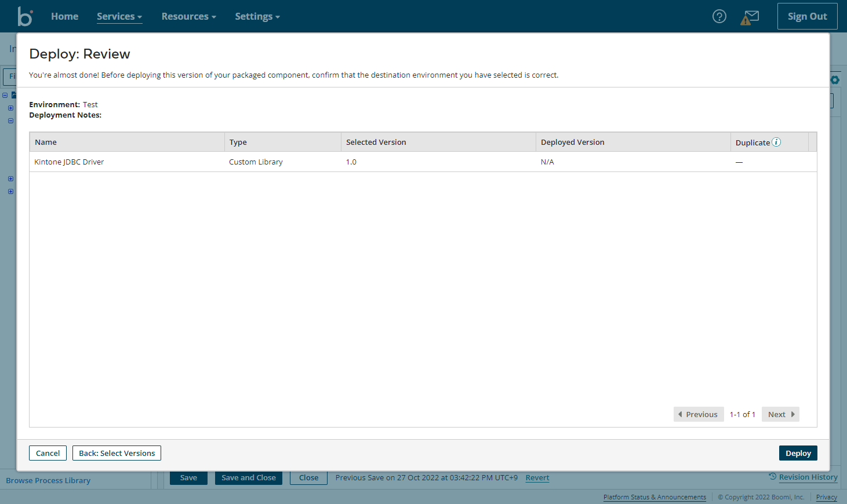The height and width of the screenshot is (504, 847).
Task: Open Browse Process Library link
Action: [48, 480]
